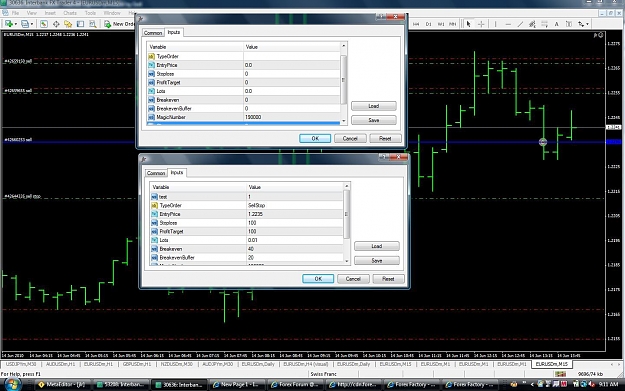The width and height of the screenshot is (625, 391).
Task: Select the Crosshair tool
Action: pos(481,24)
